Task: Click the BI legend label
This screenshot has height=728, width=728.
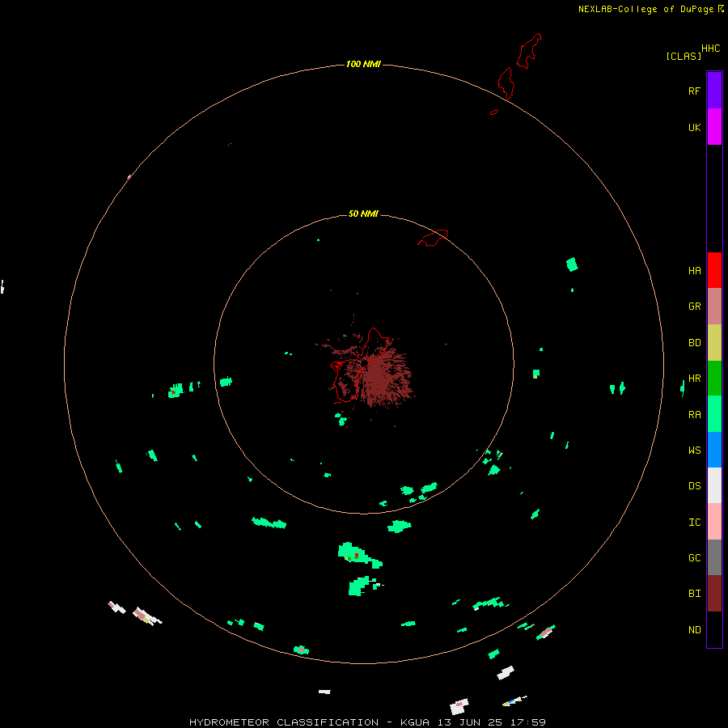Action: click(694, 594)
